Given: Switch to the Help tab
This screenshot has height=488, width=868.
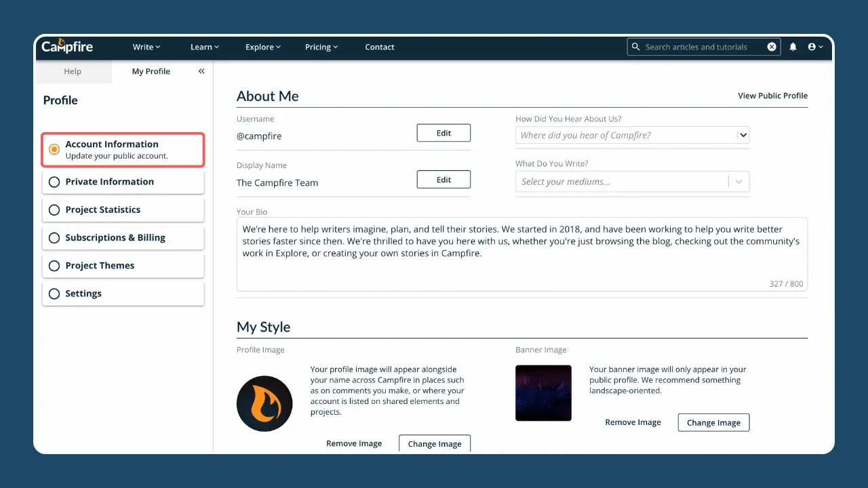Looking at the screenshot, I should click(x=73, y=70).
